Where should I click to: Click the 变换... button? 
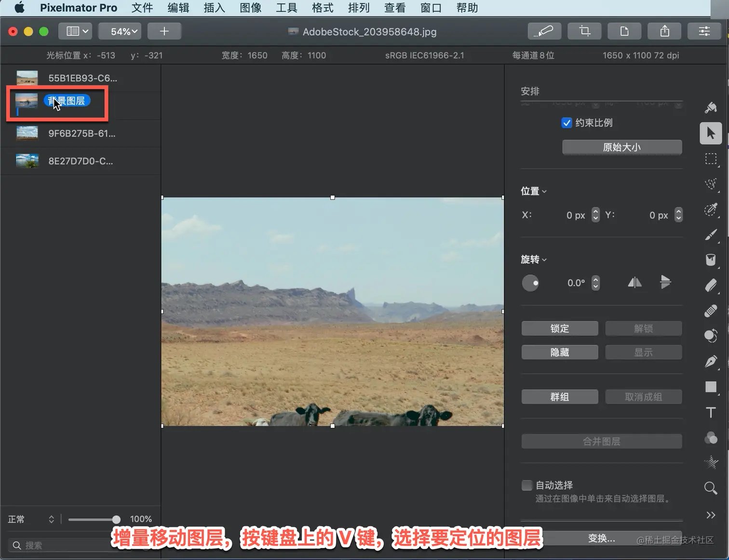tap(601, 538)
